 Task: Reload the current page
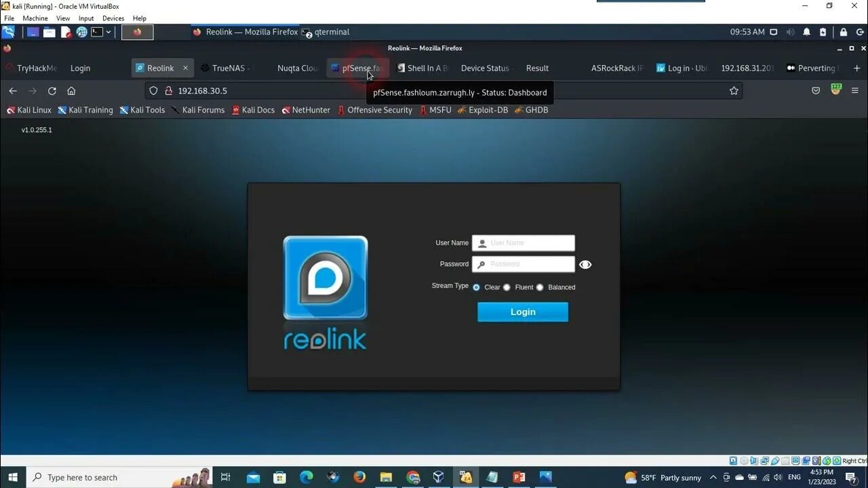click(x=52, y=91)
